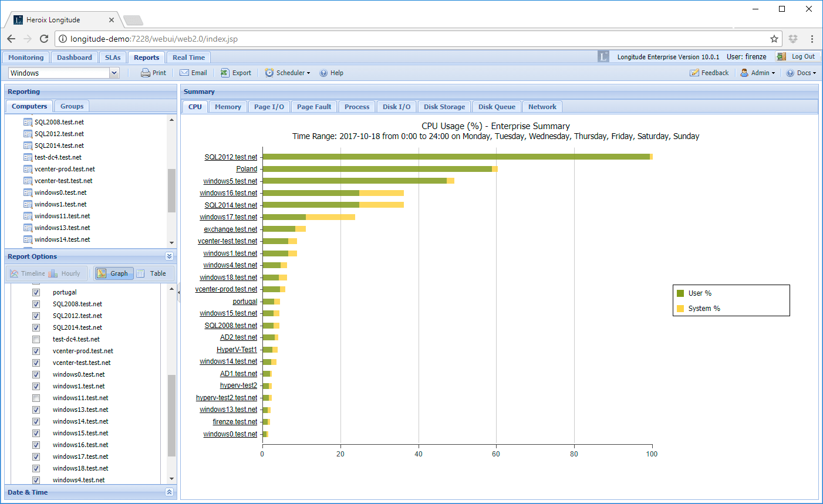The image size is (823, 504).
Task: Open the Dashboard tab
Action: pos(75,57)
